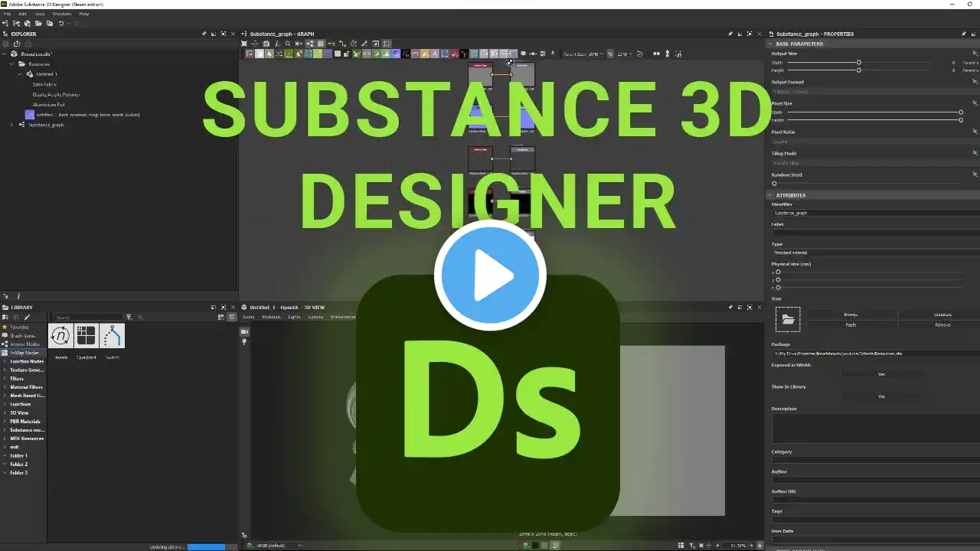Click the camera snapshot icon in graph toolbar
Screen dimensions: 980x551
[x=266, y=44]
